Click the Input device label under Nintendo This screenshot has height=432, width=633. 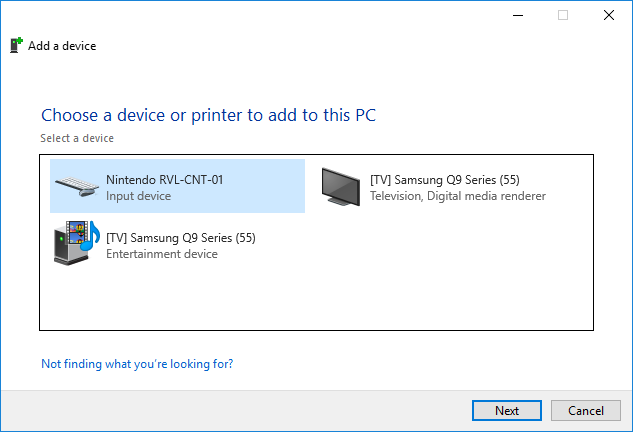138,196
